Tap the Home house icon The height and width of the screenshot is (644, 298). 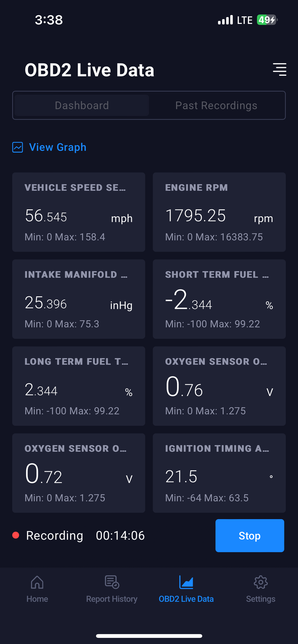(37, 583)
